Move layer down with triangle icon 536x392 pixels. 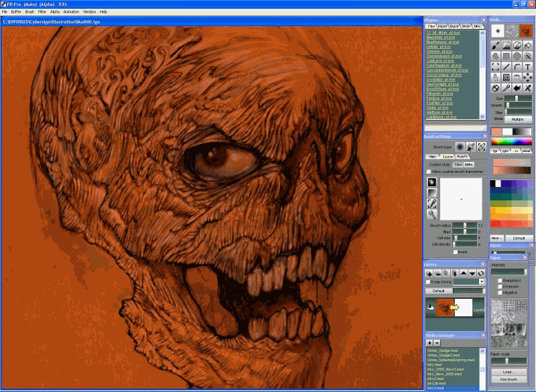472,273
